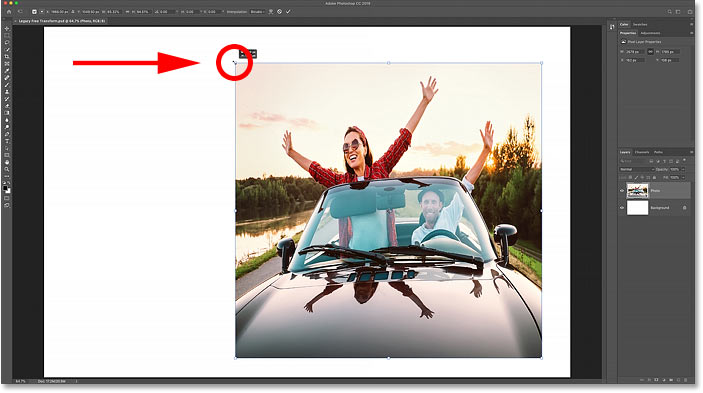Toggle maintain aspect ratio link in options bar

(128, 12)
